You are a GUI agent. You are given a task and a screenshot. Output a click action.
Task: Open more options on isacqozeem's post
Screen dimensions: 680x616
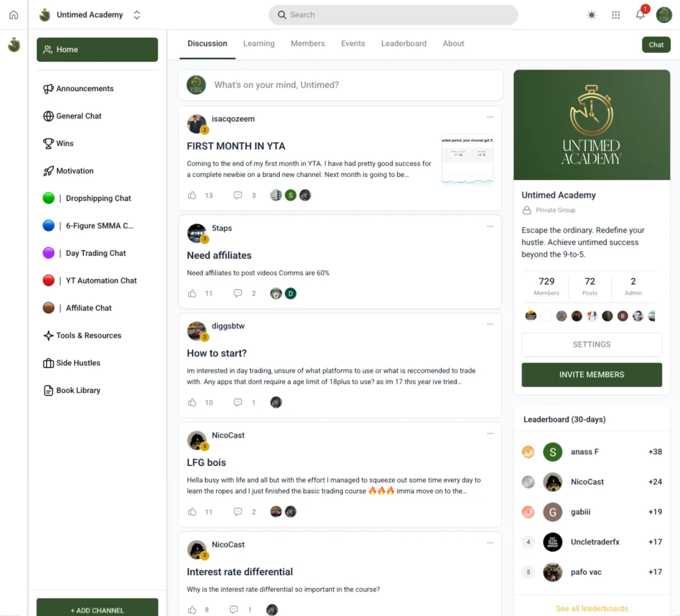(x=490, y=117)
